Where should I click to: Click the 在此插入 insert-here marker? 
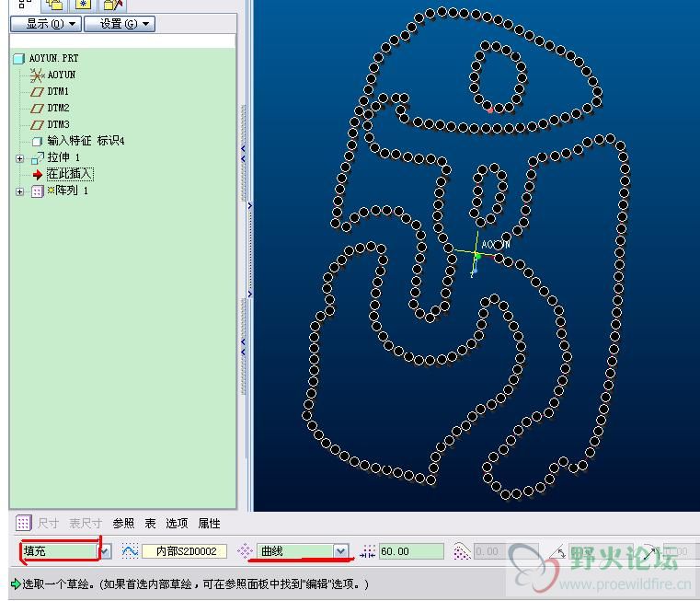point(70,174)
